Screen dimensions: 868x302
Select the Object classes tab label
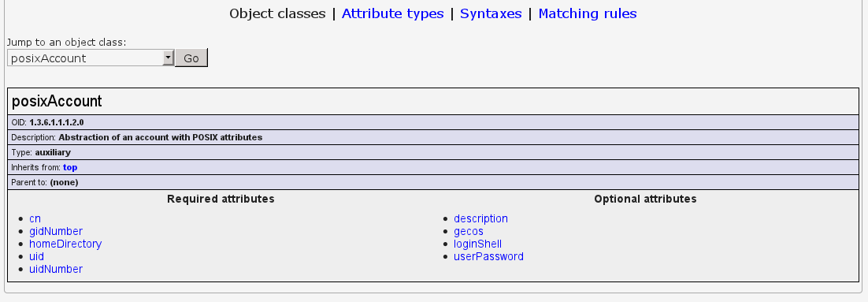click(277, 14)
